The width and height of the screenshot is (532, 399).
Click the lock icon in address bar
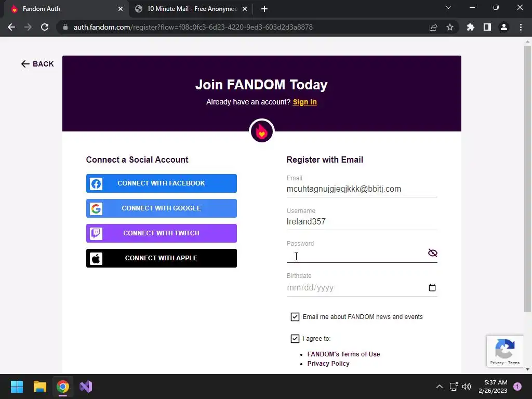coord(65,27)
